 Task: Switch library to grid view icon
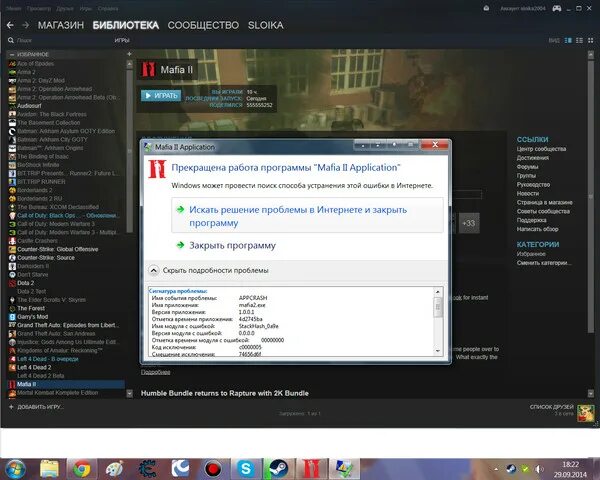pyautogui.click(x=591, y=40)
